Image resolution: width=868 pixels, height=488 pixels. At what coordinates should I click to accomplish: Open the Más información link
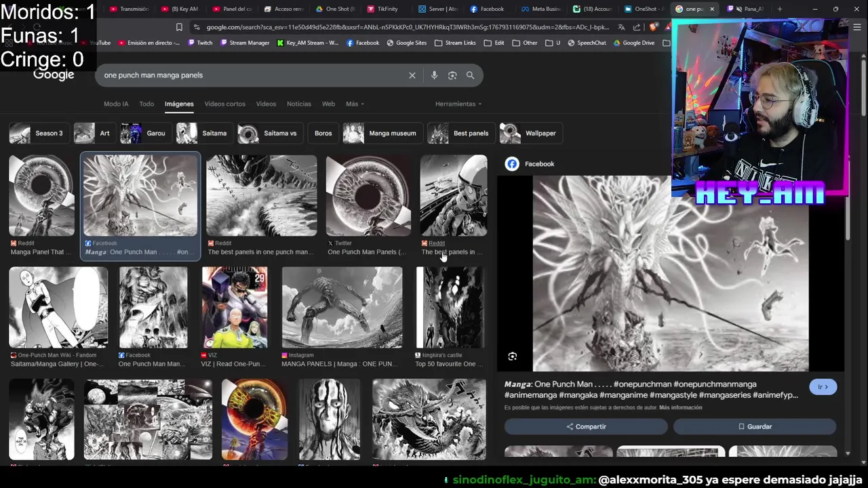[680, 408]
